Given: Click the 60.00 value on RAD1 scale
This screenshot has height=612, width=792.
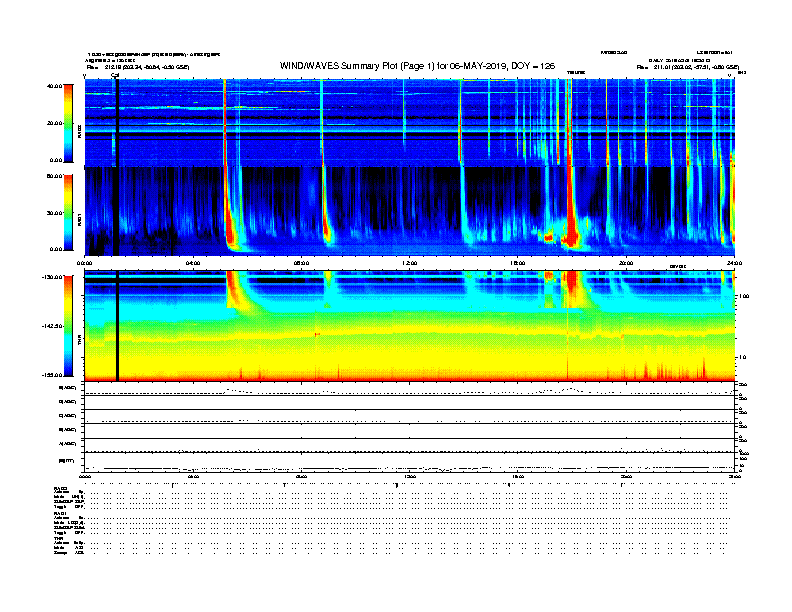Looking at the screenshot, I should (54, 176).
